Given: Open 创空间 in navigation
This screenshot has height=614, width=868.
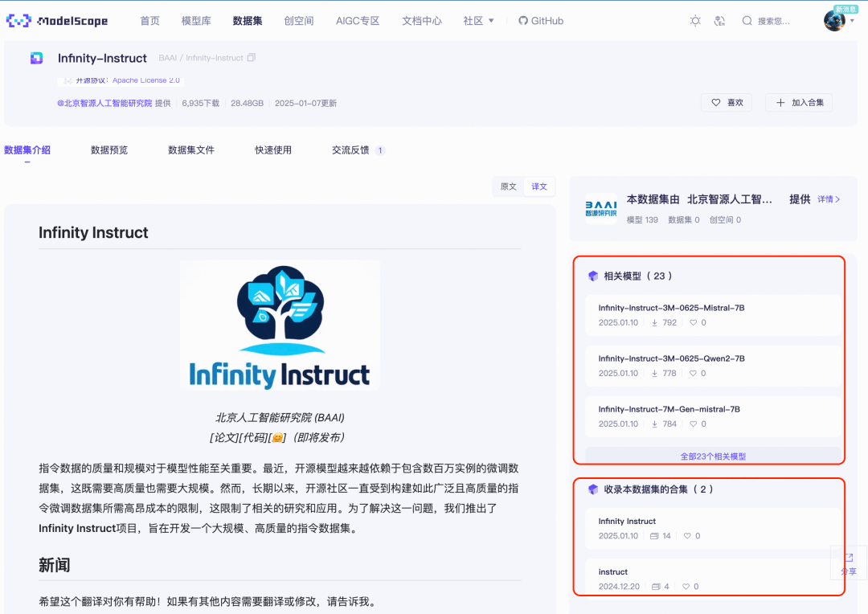Looking at the screenshot, I should 299,21.
